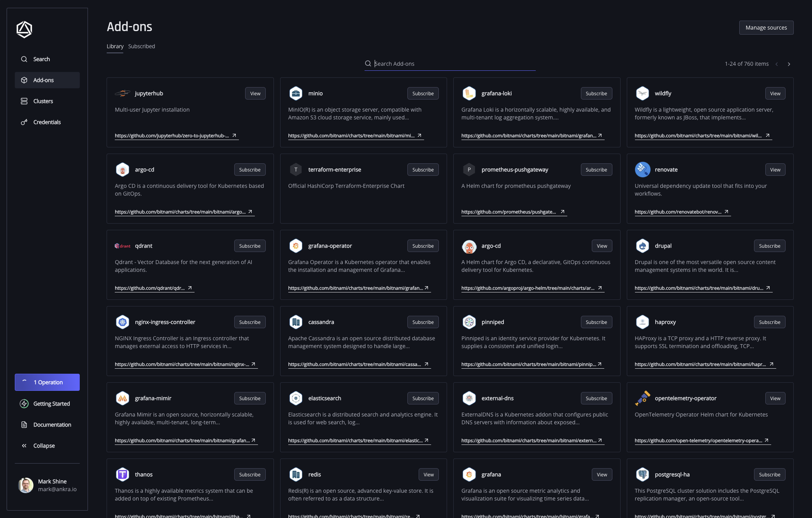View the redis add-on

(x=429, y=474)
